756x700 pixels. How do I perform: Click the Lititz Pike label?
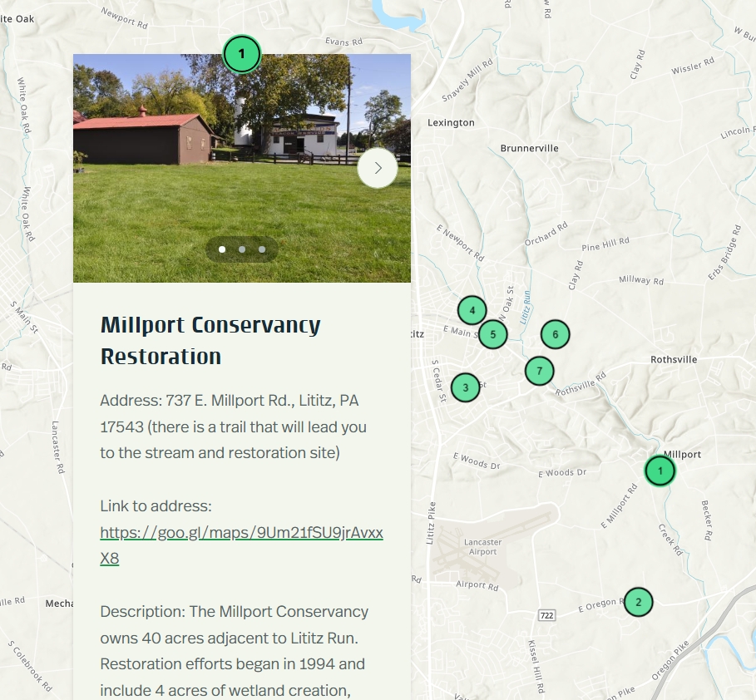pyautogui.click(x=431, y=523)
